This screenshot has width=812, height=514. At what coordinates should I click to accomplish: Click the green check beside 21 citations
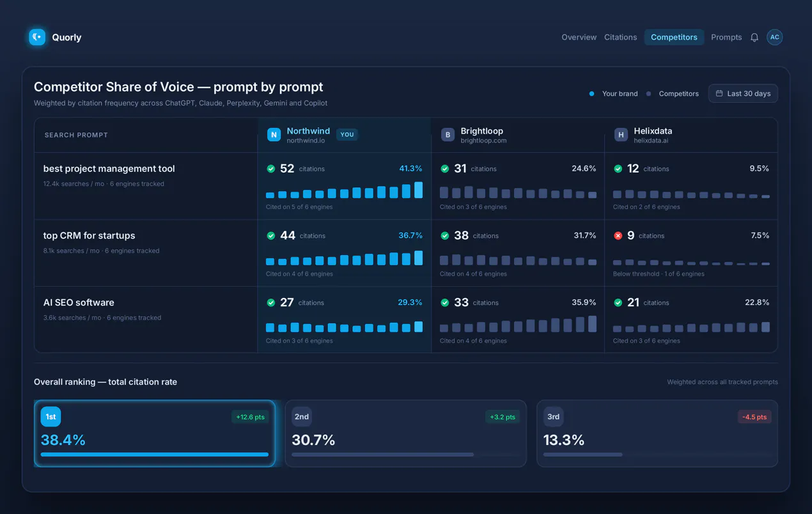[618, 302]
